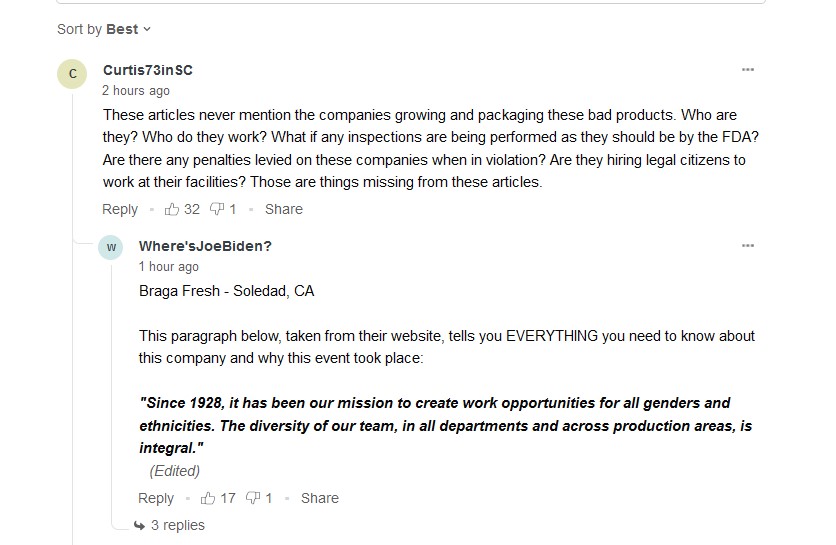Upvote the Where'sJoeBiden? reply with the thumbs up
The image size is (836, 545).
(207, 498)
